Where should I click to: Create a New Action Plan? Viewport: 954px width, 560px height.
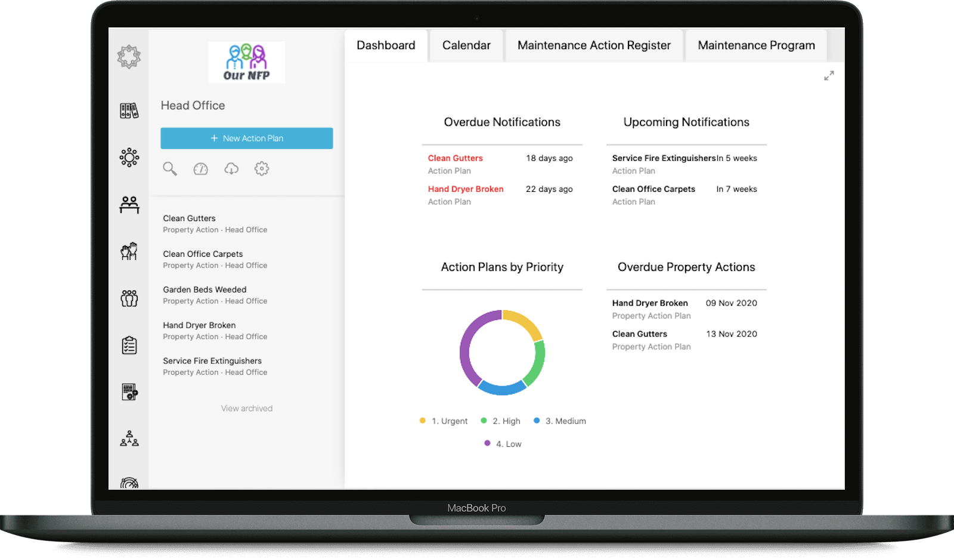246,138
